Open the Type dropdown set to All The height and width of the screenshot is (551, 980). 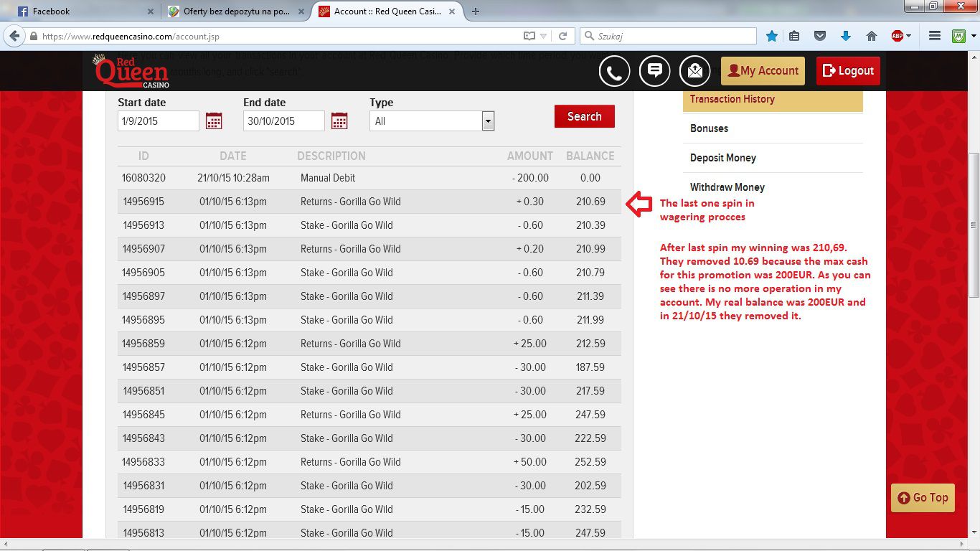point(432,121)
